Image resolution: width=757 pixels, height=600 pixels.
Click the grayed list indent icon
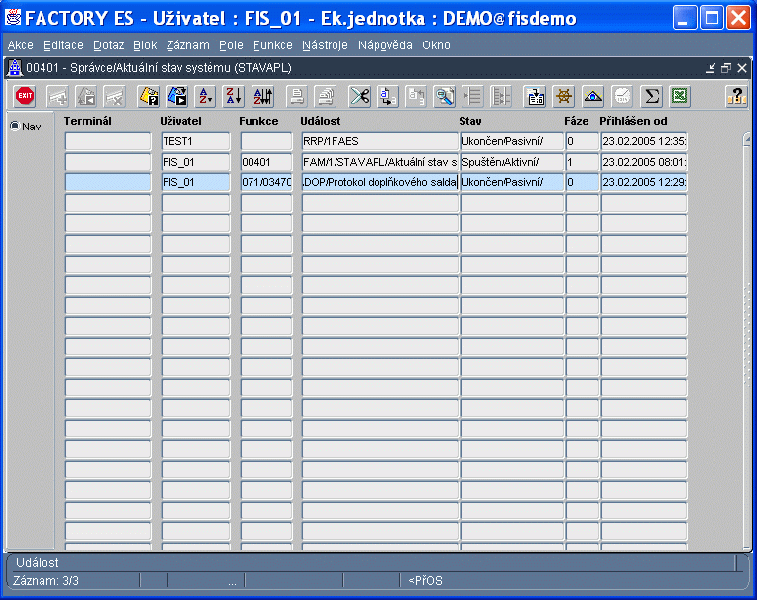pyautogui.click(x=473, y=97)
